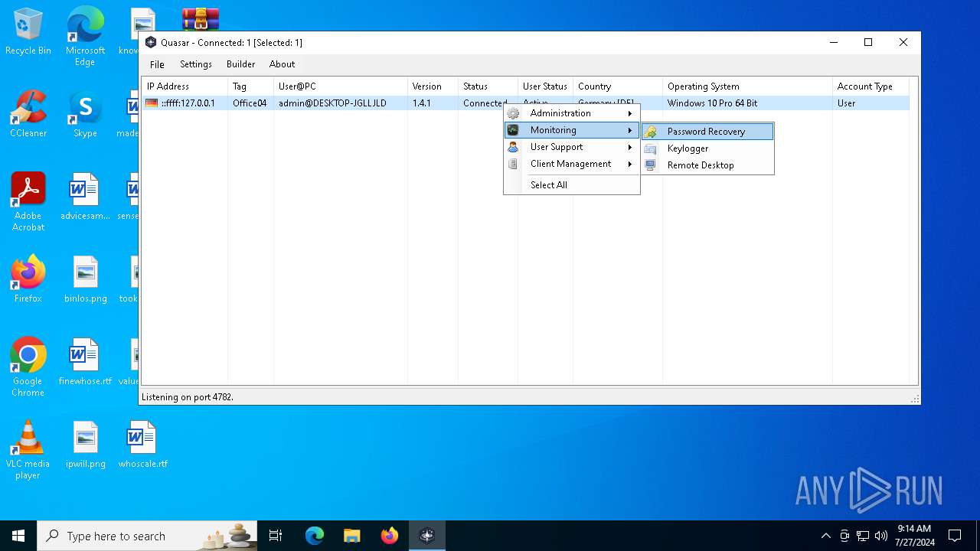Select VLC media player desktop icon

[28, 450]
